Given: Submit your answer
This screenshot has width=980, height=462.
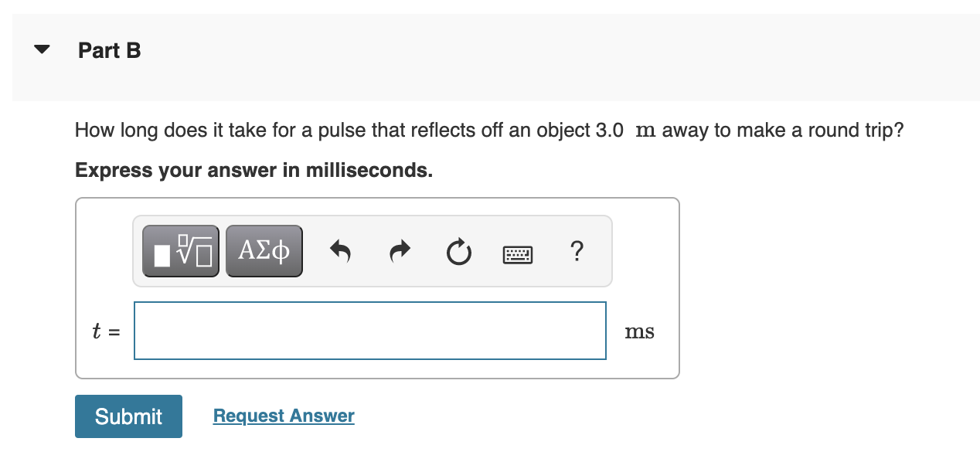Looking at the screenshot, I should [x=128, y=416].
